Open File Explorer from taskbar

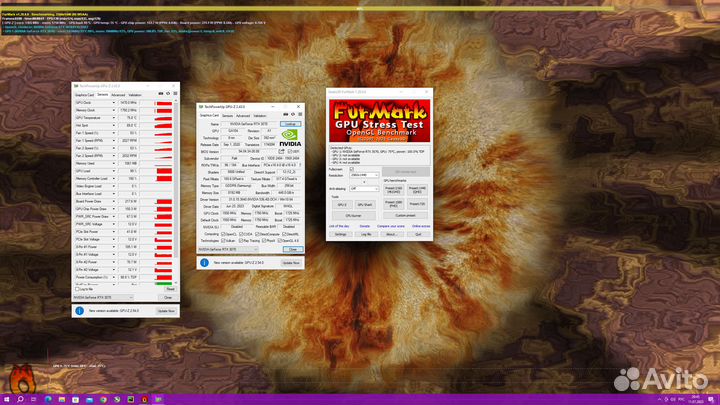click(62, 399)
